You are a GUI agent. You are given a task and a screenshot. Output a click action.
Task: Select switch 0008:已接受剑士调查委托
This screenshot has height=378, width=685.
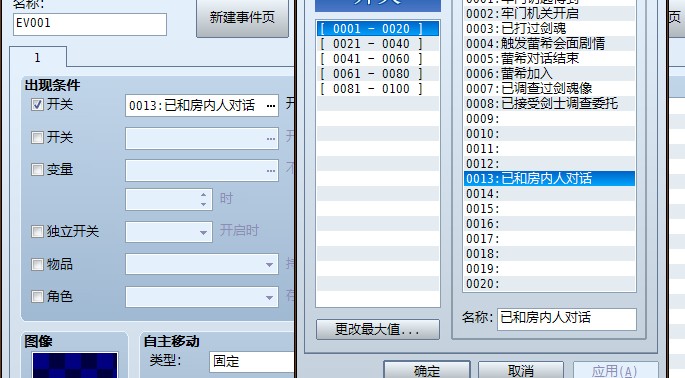tap(549, 104)
